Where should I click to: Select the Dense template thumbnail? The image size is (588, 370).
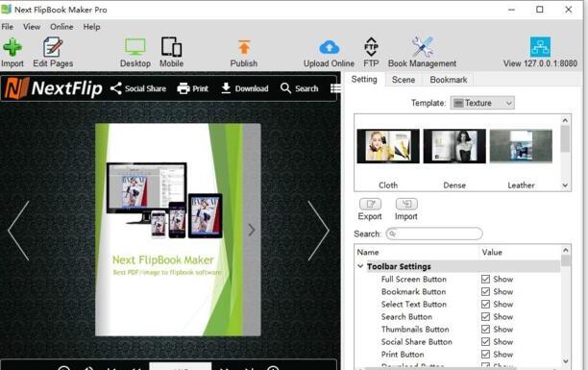click(x=454, y=146)
